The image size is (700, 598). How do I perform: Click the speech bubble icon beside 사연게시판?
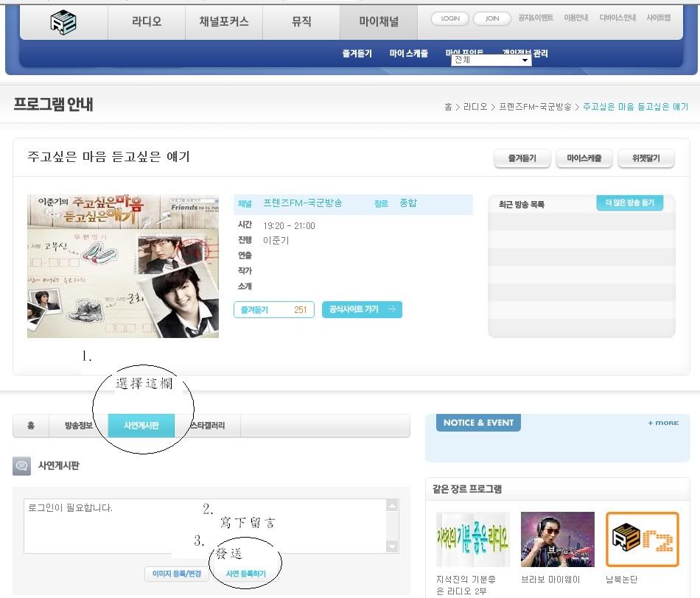[22, 465]
